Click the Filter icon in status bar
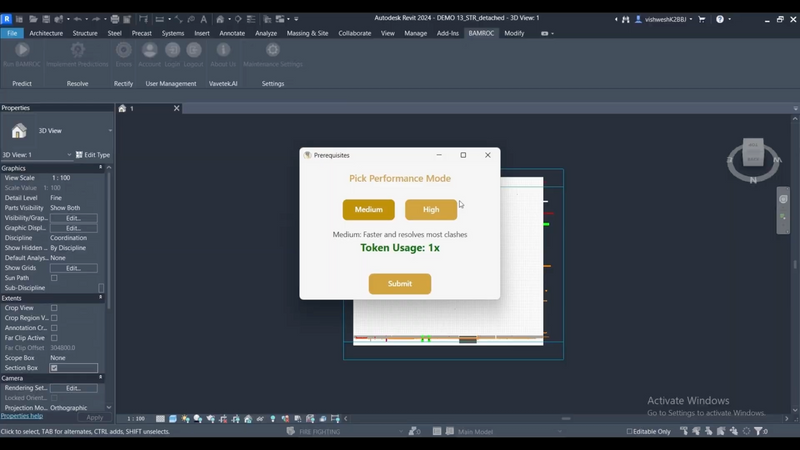Viewport: 800px width, 450px height. pos(758,431)
